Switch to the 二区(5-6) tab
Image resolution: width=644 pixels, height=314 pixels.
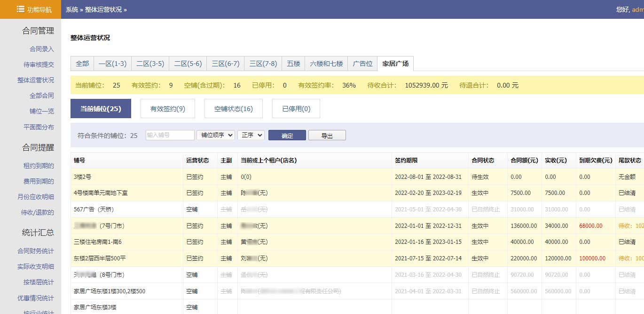pos(188,64)
